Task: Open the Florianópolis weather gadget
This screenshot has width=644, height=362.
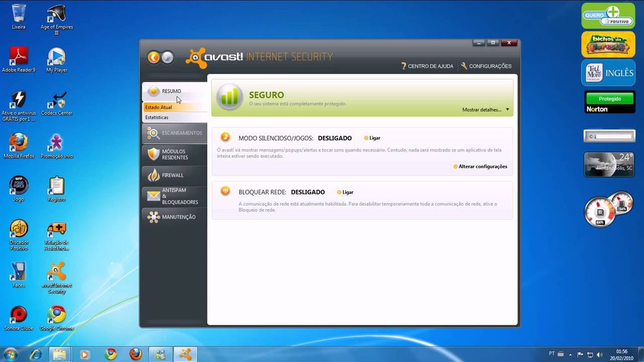Action: coord(609,164)
